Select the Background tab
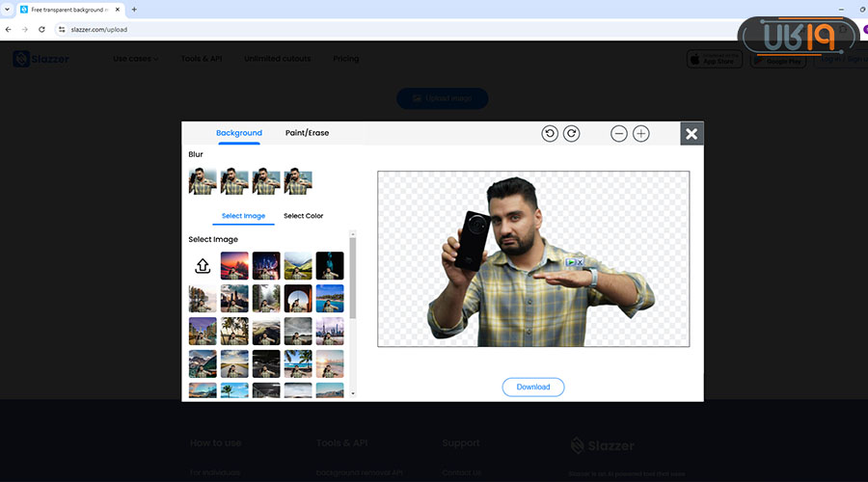 (x=239, y=133)
